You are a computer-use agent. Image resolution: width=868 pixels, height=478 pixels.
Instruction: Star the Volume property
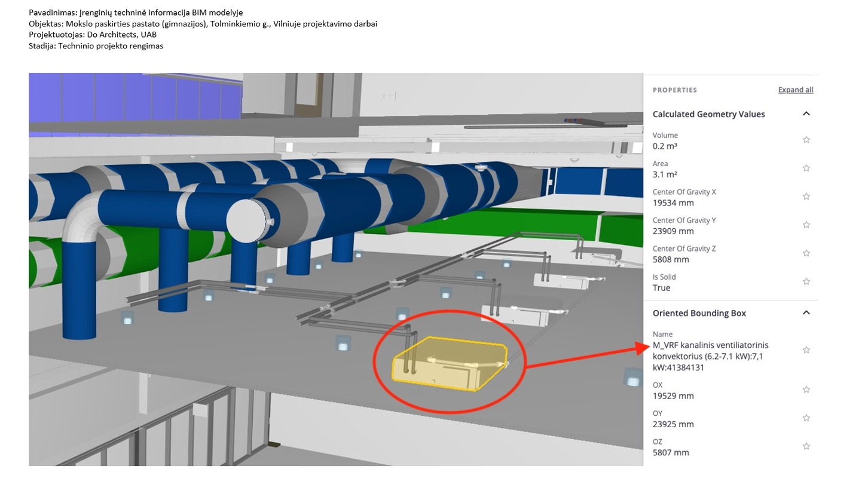tap(806, 140)
